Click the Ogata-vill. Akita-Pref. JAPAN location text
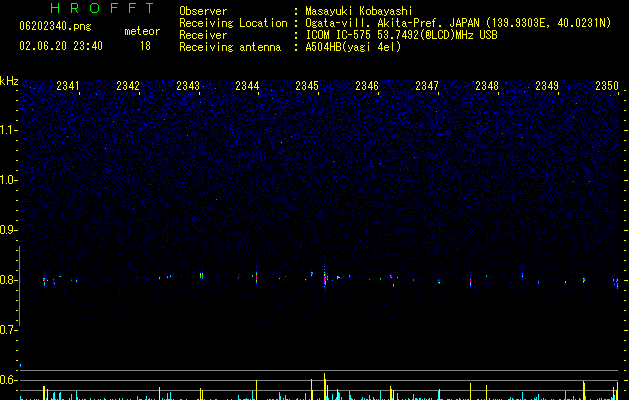Image resolution: width=629 pixels, height=400 pixels. [x=458, y=23]
